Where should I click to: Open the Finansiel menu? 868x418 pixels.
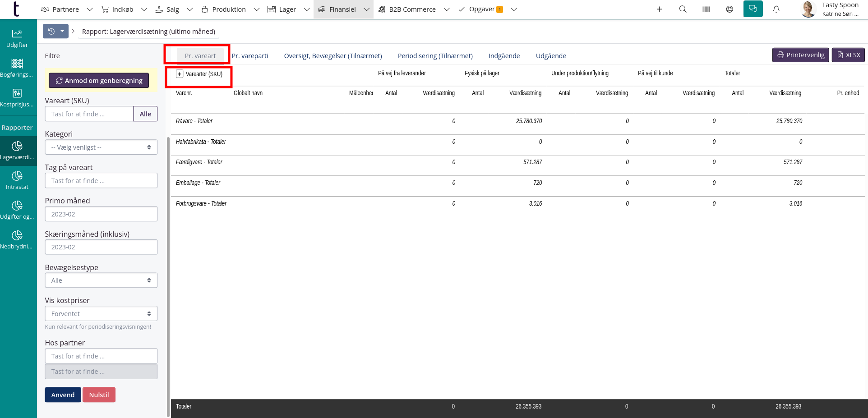(x=343, y=9)
